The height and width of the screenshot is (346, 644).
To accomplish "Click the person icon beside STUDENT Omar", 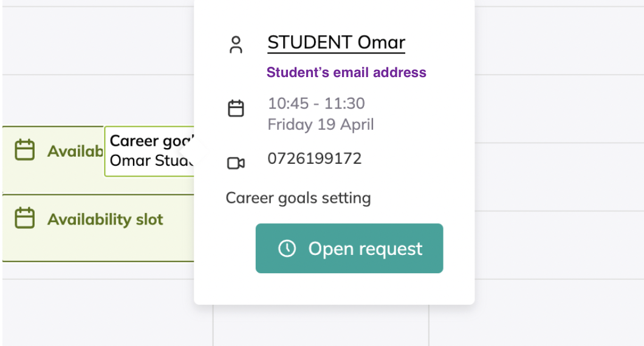I will (236, 44).
